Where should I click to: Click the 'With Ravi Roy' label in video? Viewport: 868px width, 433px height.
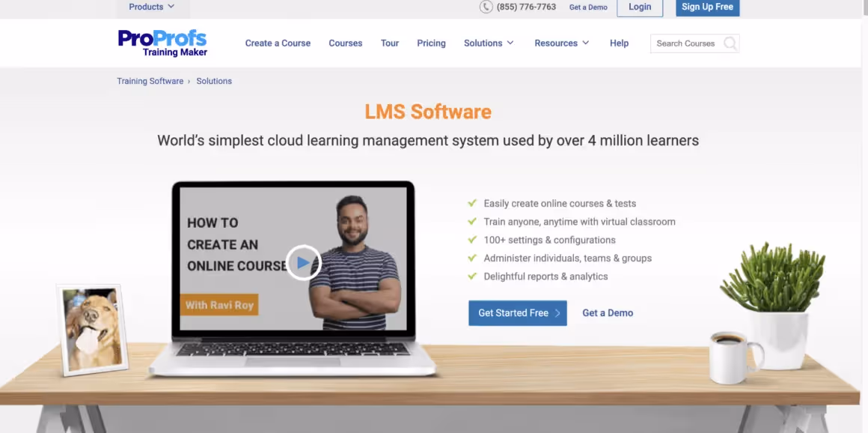coord(219,305)
